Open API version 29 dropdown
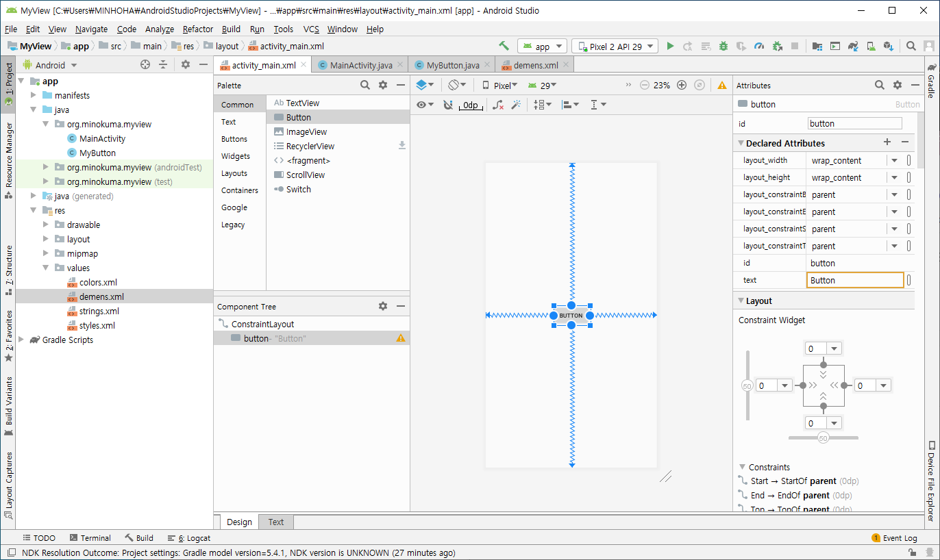 pyautogui.click(x=542, y=86)
